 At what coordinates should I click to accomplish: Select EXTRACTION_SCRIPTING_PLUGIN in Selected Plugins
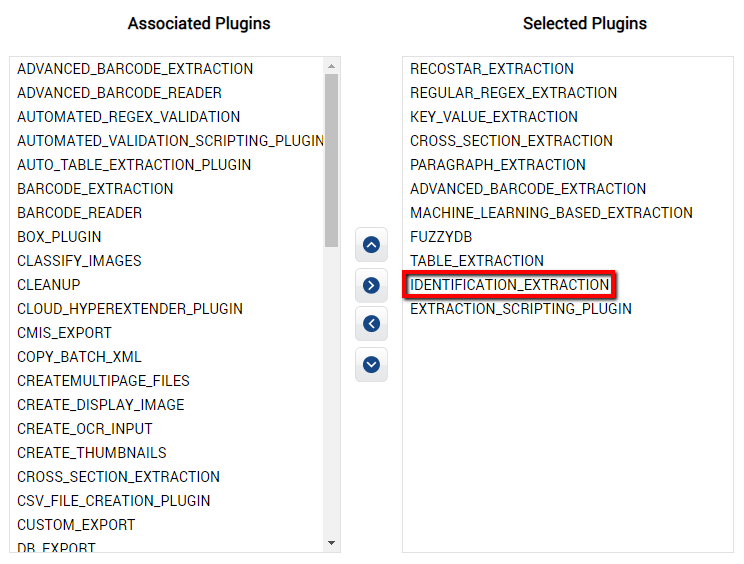tap(521, 309)
